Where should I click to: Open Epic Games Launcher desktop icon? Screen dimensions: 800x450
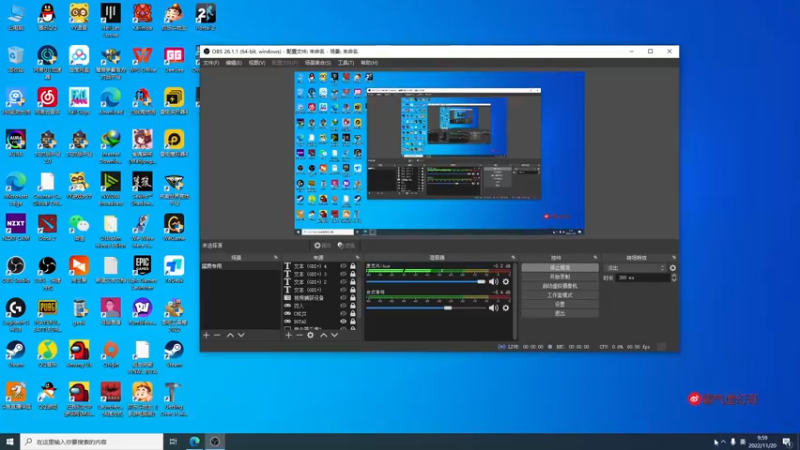click(x=142, y=273)
